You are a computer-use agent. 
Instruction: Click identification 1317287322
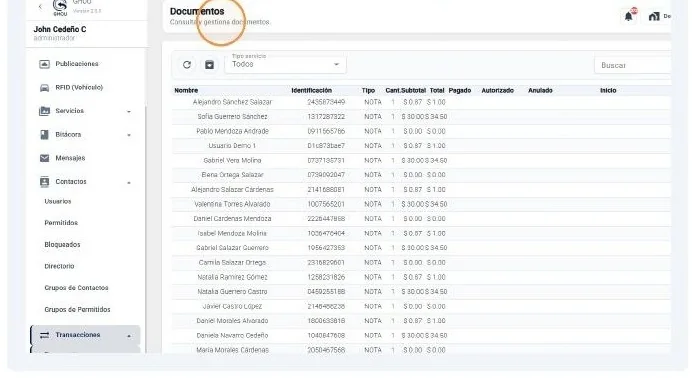click(x=326, y=117)
